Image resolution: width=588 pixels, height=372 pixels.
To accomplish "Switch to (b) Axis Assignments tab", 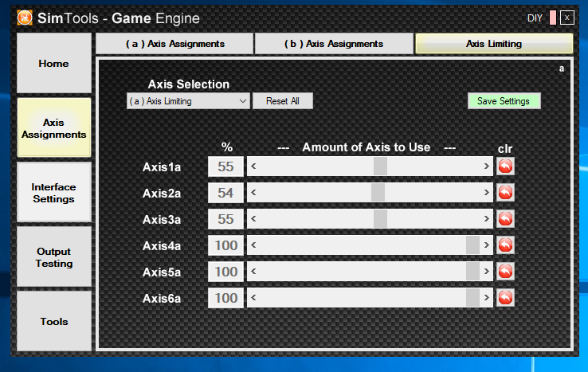I will pos(334,44).
